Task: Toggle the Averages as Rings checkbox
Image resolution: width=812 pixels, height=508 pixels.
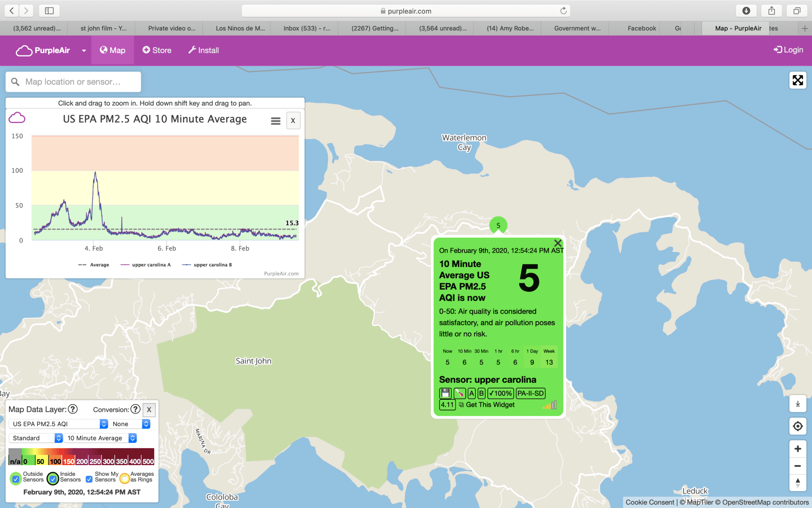Action: 125,479
